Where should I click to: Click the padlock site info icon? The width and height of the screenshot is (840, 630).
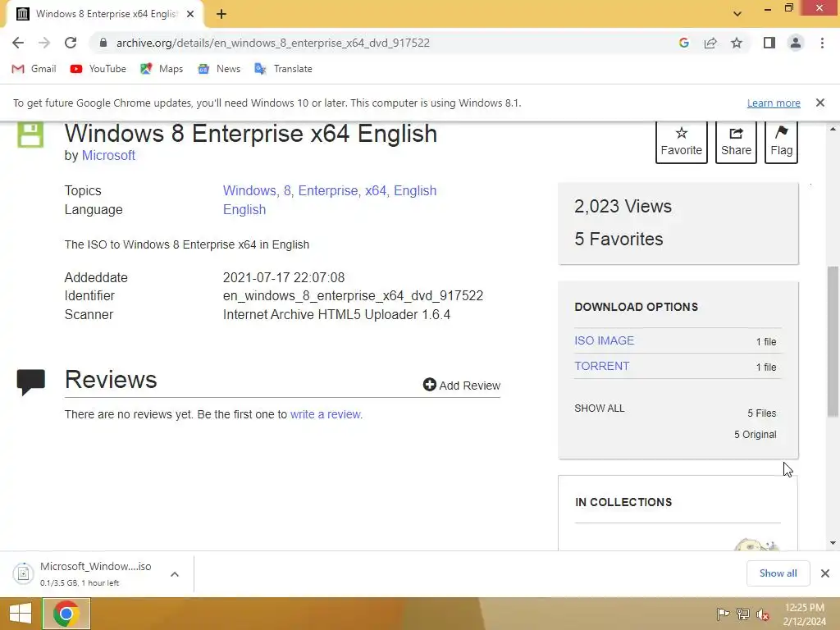tap(103, 43)
